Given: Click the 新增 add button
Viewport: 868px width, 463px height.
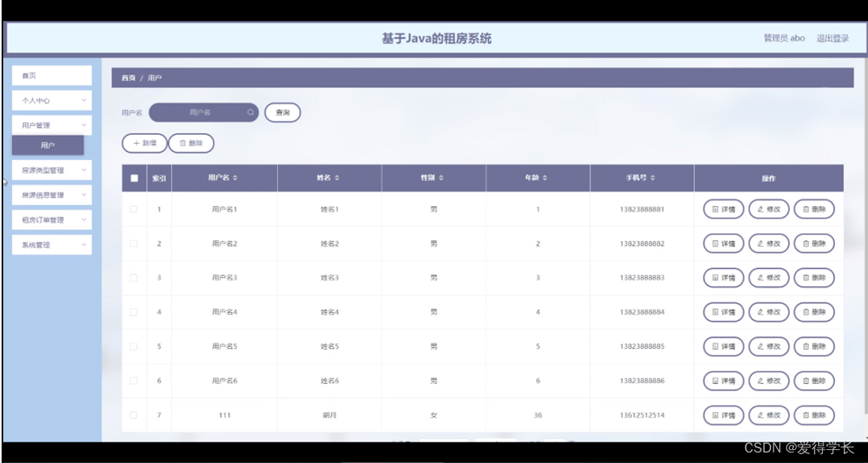Looking at the screenshot, I should 144,143.
